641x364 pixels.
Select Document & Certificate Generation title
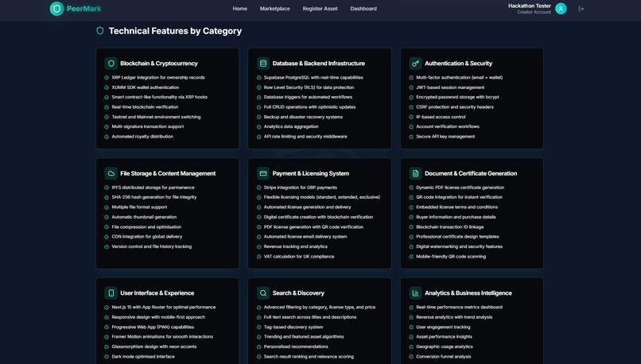click(471, 173)
